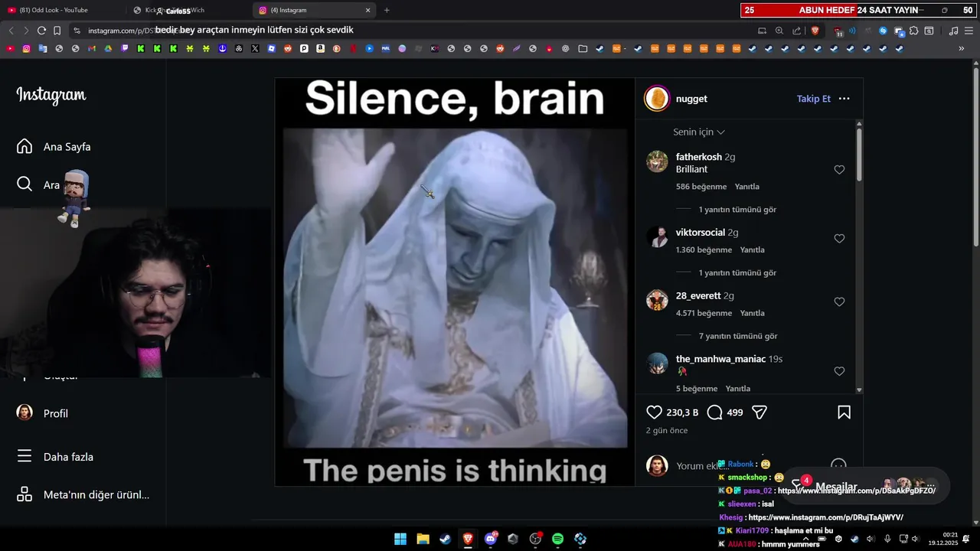Like the post with heart icon
The image size is (980, 551).
654,412
